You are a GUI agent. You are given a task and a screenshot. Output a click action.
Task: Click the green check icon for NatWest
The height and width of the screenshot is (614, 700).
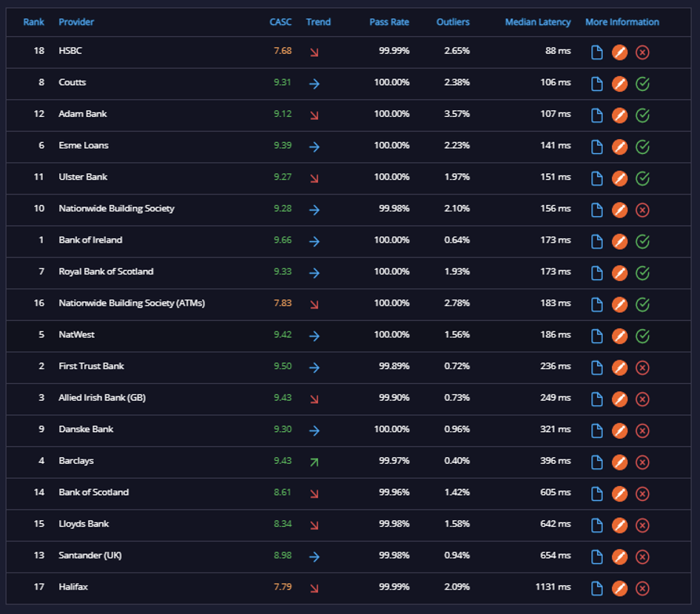pyautogui.click(x=642, y=336)
